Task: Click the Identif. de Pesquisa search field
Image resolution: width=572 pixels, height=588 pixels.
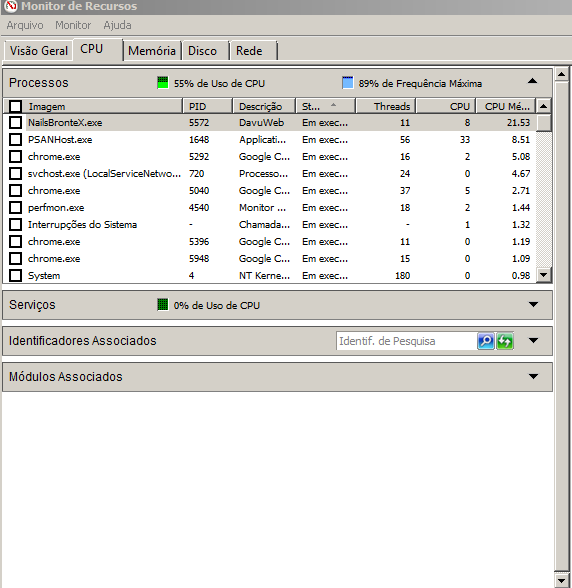Action: point(407,341)
